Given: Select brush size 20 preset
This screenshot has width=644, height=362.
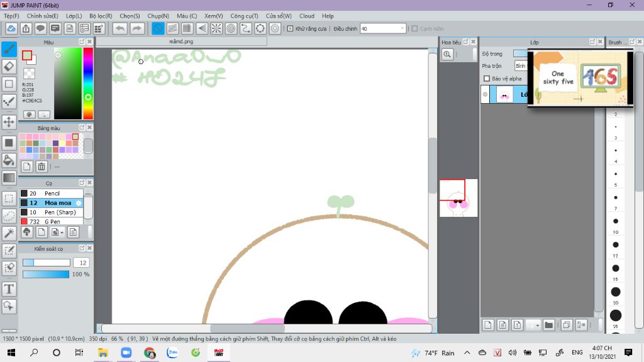Looking at the screenshot, I should click(x=615, y=292).
